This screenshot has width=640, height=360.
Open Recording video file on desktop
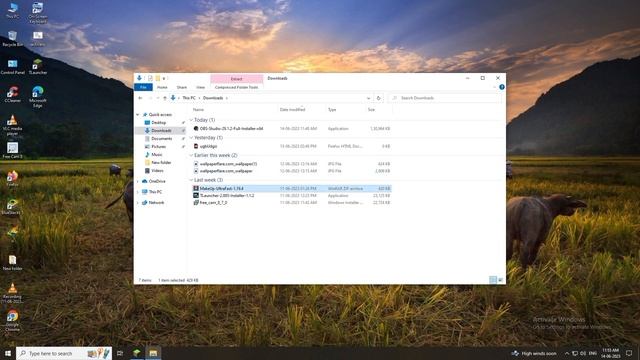pyautogui.click(x=12, y=293)
